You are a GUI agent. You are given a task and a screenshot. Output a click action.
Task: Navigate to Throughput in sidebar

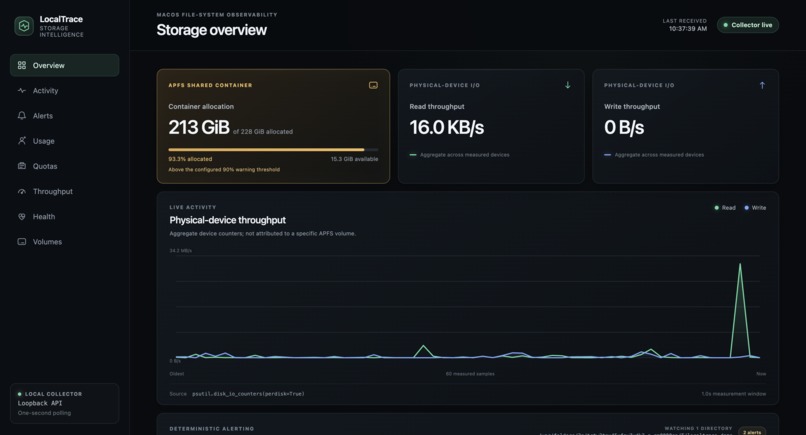(x=64, y=191)
